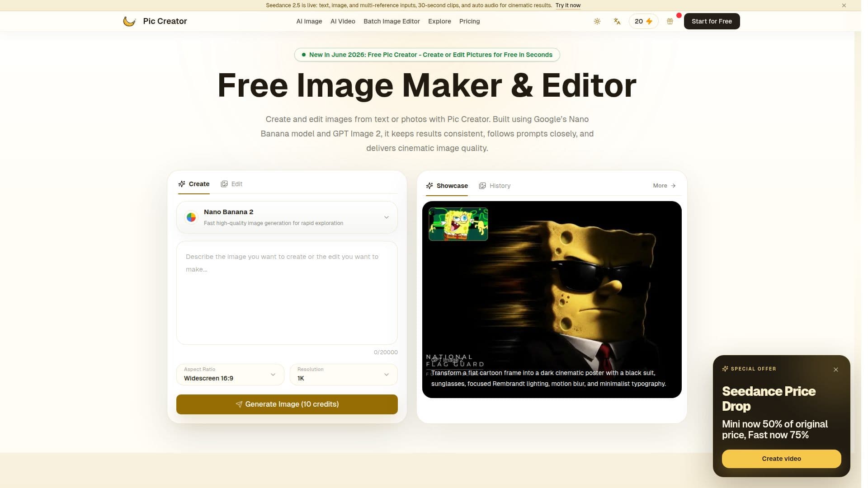The height and width of the screenshot is (488, 868).
Task: Open Batch Image Editor page
Action: pyautogui.click(x=392, y=21)
